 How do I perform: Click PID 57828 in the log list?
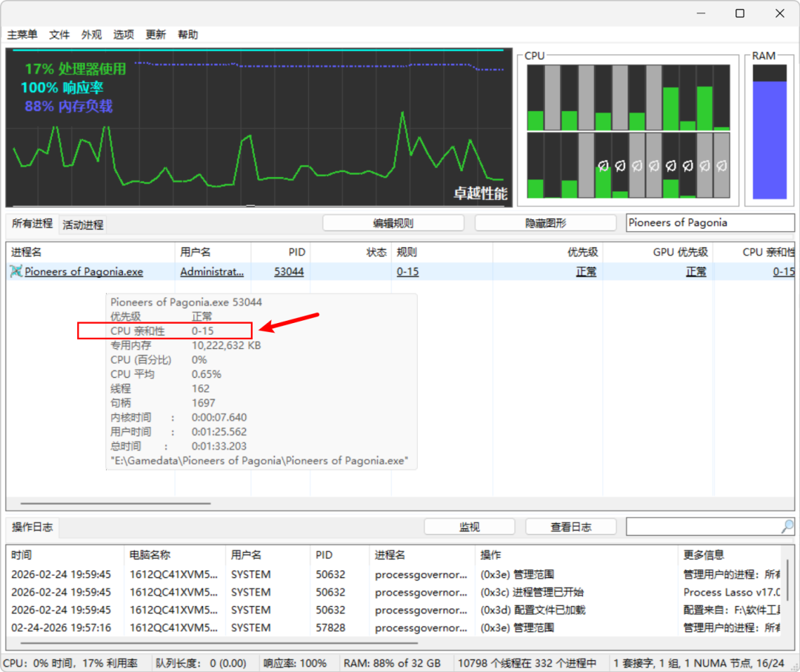330,628
